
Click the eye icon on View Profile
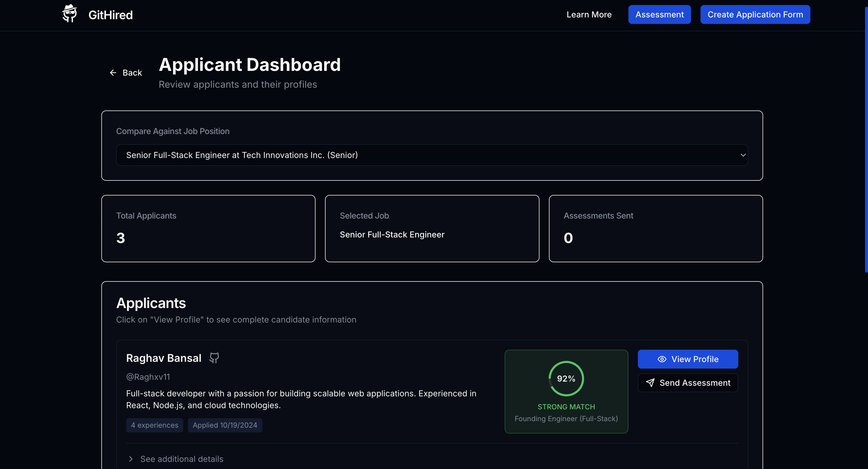(662, 359)
